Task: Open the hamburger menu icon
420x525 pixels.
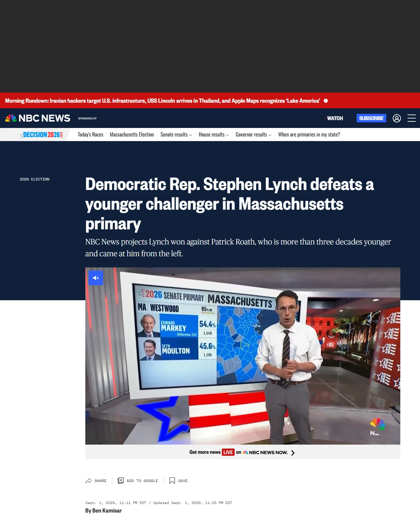Action: 411,118
